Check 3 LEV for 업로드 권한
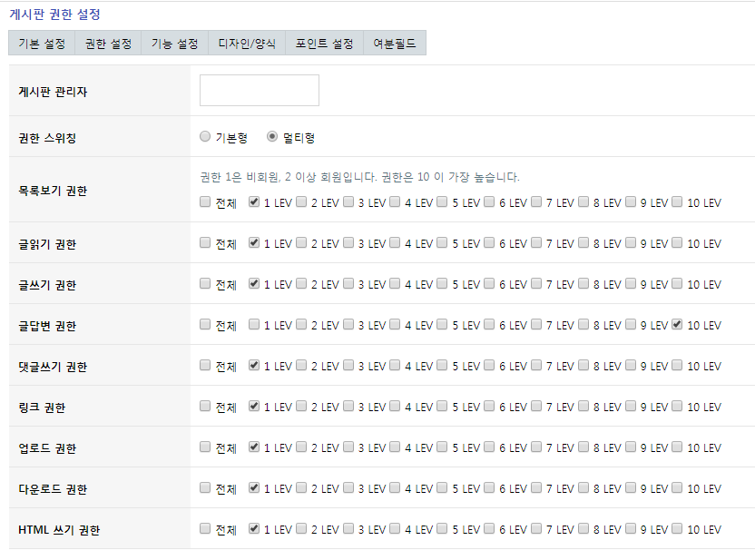The height and width of the screenshot is (560, 755). pos(348,447)
